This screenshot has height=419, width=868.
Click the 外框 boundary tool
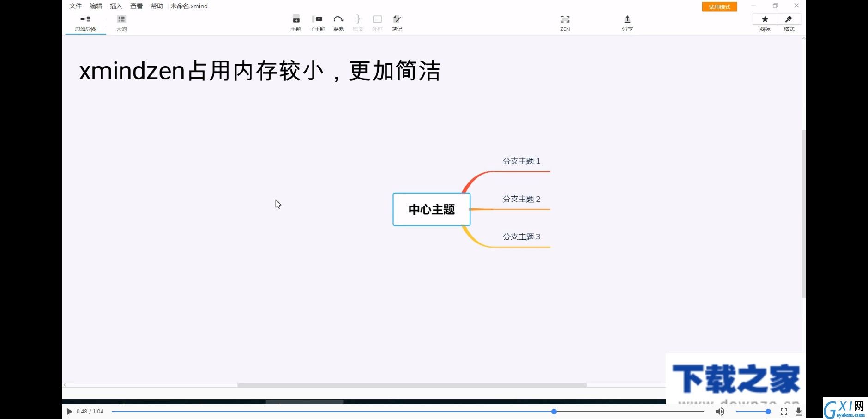(x=377, y=23)
